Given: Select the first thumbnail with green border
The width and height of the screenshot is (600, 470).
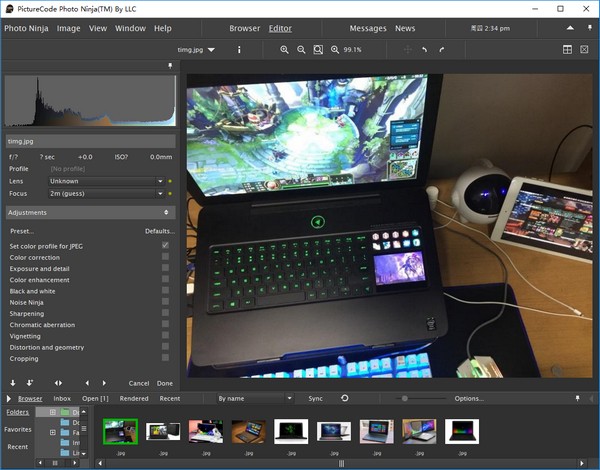Looking at the screenshot, I should coord(120,431).
